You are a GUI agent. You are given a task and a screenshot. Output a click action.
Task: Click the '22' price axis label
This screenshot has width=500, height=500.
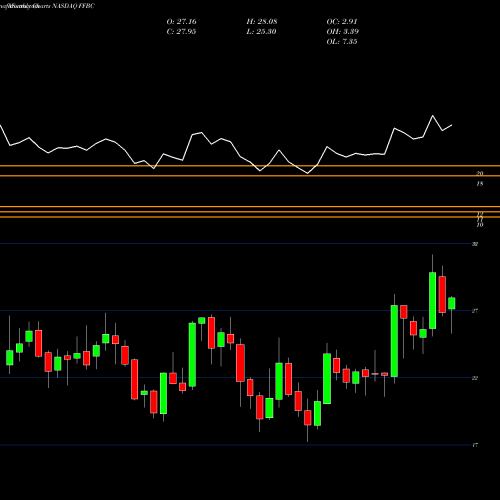coord(475,378)
